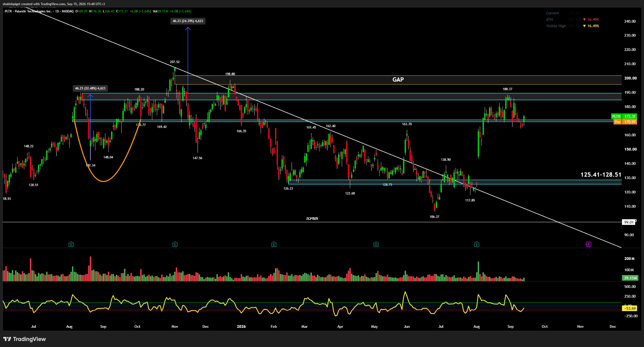
Task: Click the 148.22 price label at left
Action: (x=29, y=146)
